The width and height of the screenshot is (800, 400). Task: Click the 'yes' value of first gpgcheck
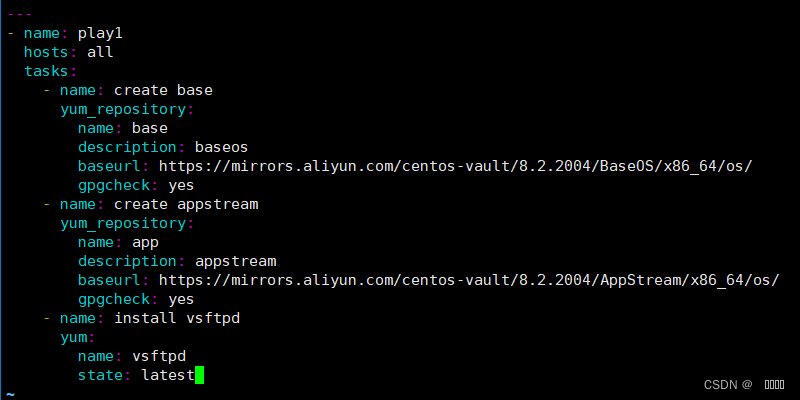pos(181,185)
